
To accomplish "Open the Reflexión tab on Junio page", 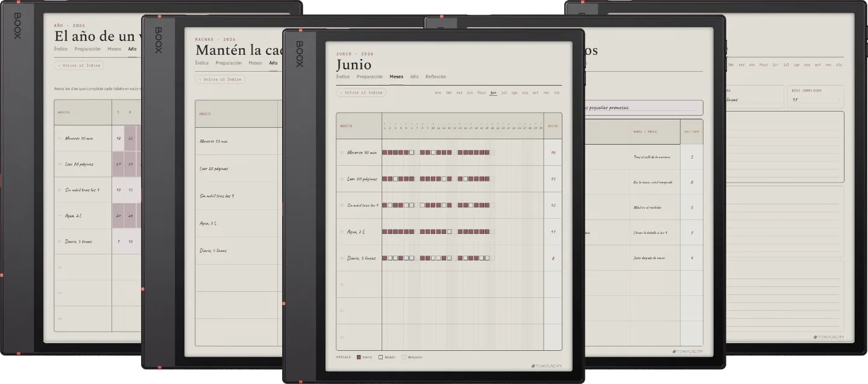I will [436, 77].
